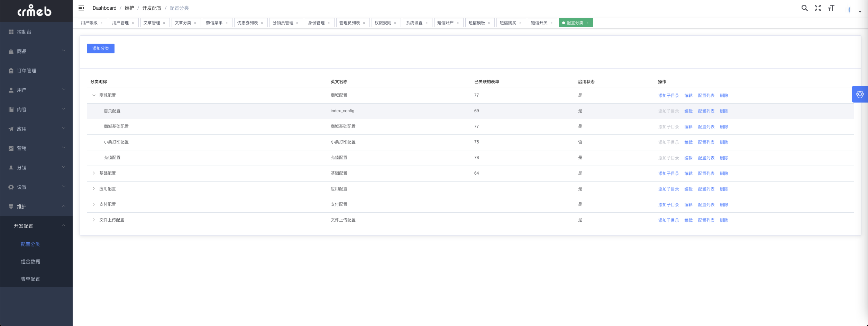The width and height of the screenshot is (868, 326).
Task: Click the 分类昵称 column header
Action: 99,82
